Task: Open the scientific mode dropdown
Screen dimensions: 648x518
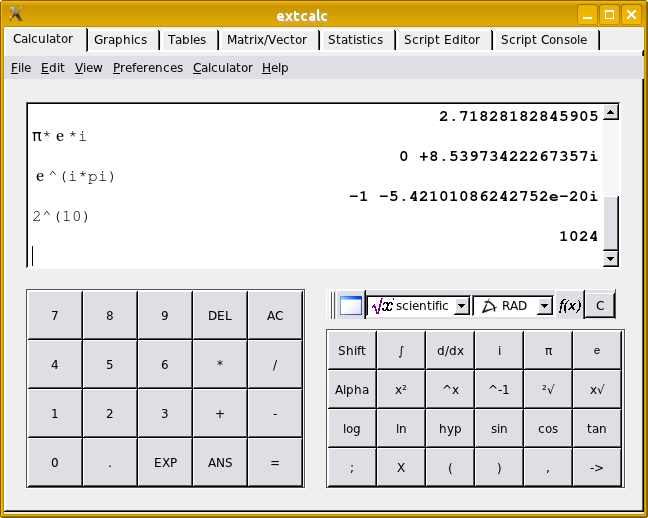Action: click(x=418, y=306)
